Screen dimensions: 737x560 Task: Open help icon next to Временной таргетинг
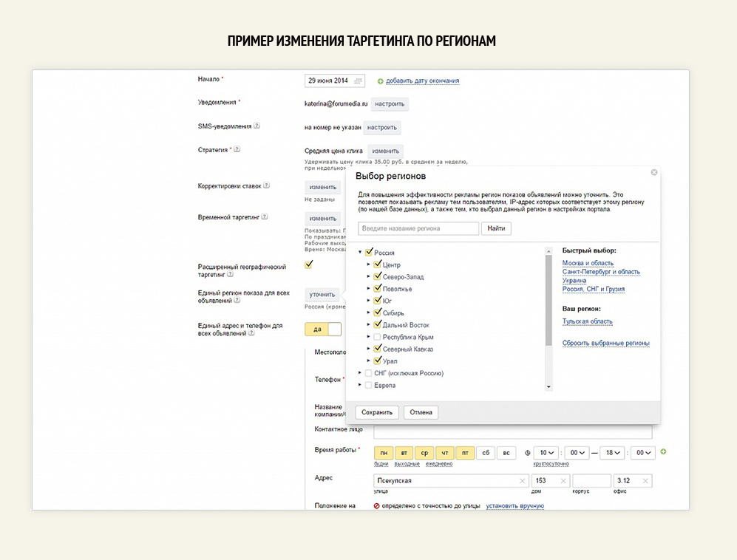point(265,216)
